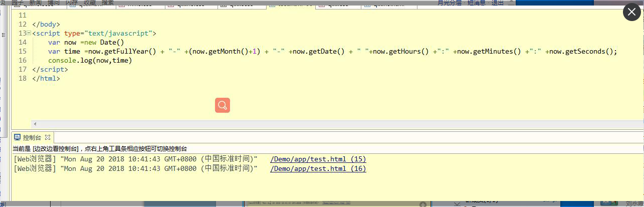Click the console.log(now,time) line of code

[90, 60]
